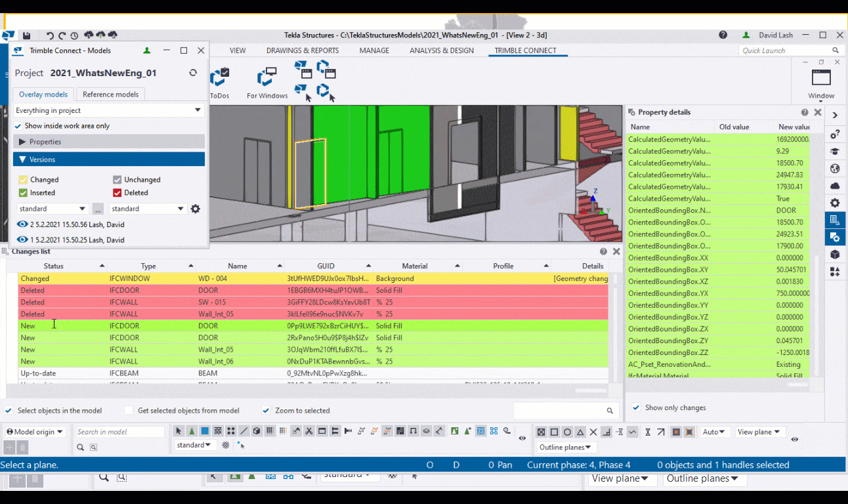Open the View plane dropdown in the toolbar
Viewport: 848px width, 504px height.
click(x=759, y=432)
